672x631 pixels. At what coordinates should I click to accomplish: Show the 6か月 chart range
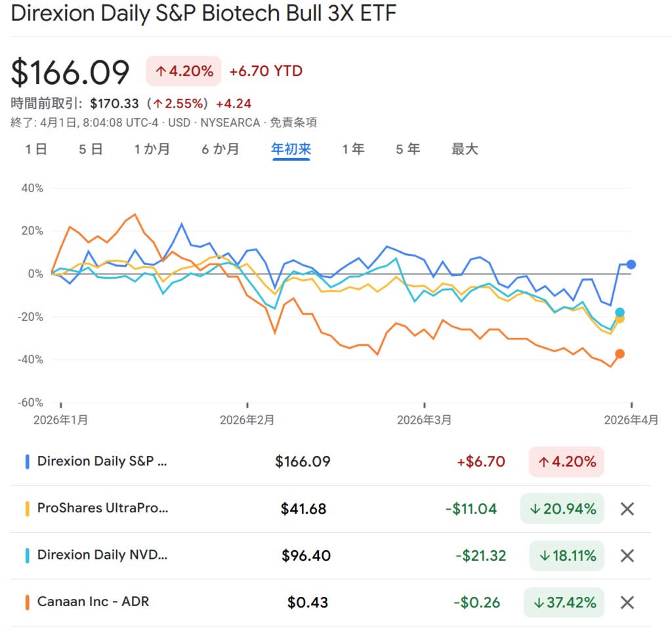220,150
